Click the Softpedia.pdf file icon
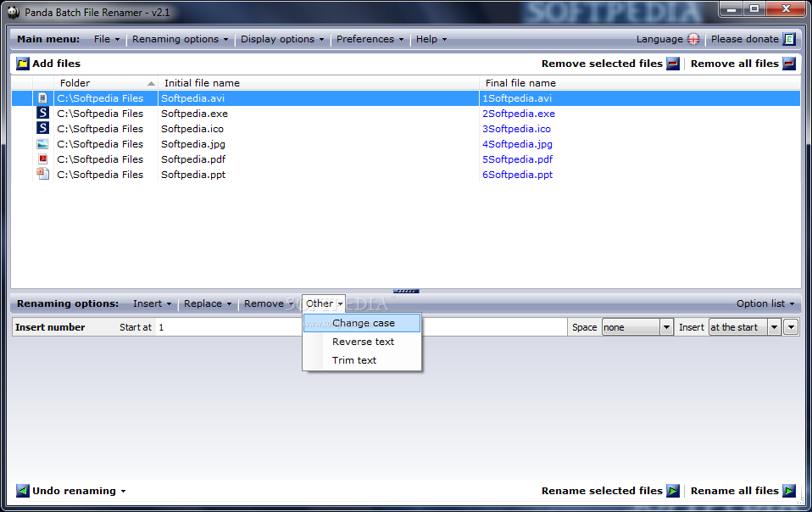Viewport: 812px width, 512px height. pos(43,159)
